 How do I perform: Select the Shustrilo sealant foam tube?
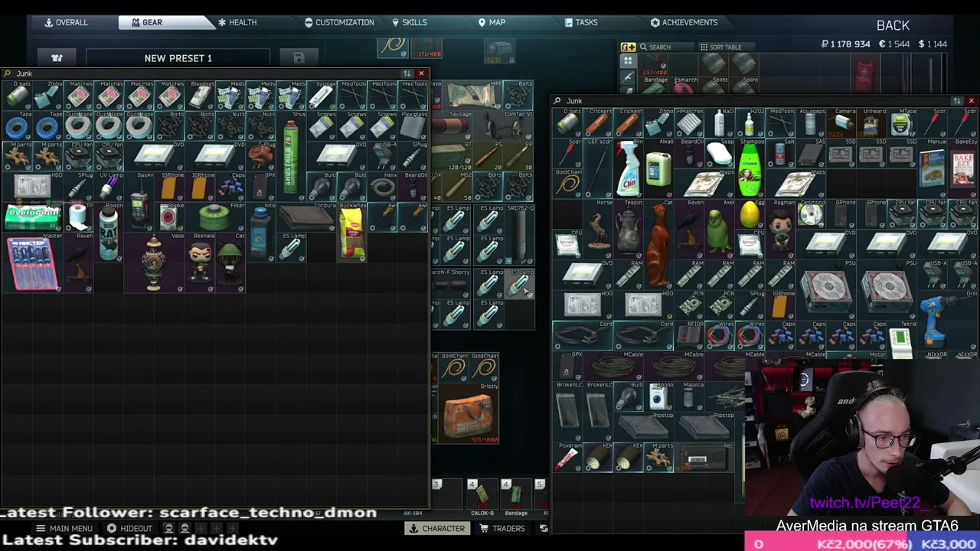tap(291, 157)
